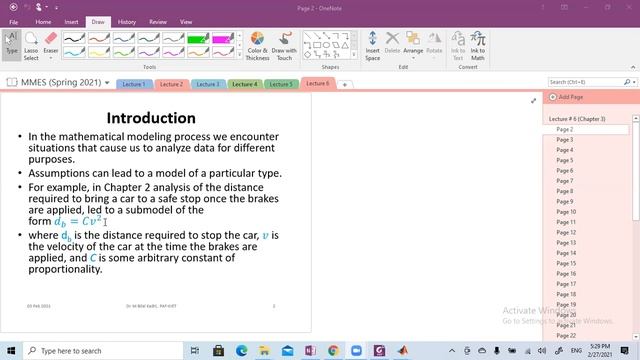Image resolution: width=640 pixels, height=360 pixels.
Task: Go to Page 18 in page list
Action: [x=566, y=294]
